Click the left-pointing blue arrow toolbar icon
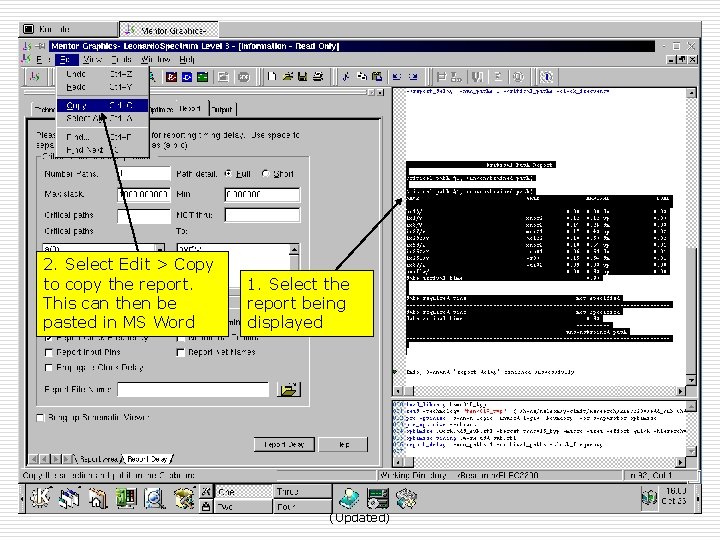Screen dimensions: 720x540 397,77
